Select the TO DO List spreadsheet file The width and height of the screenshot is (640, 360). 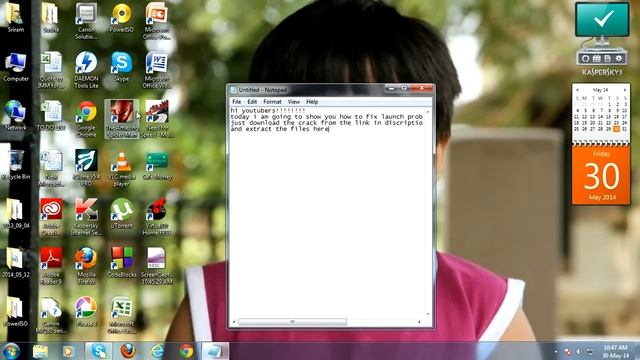point(51,116)
